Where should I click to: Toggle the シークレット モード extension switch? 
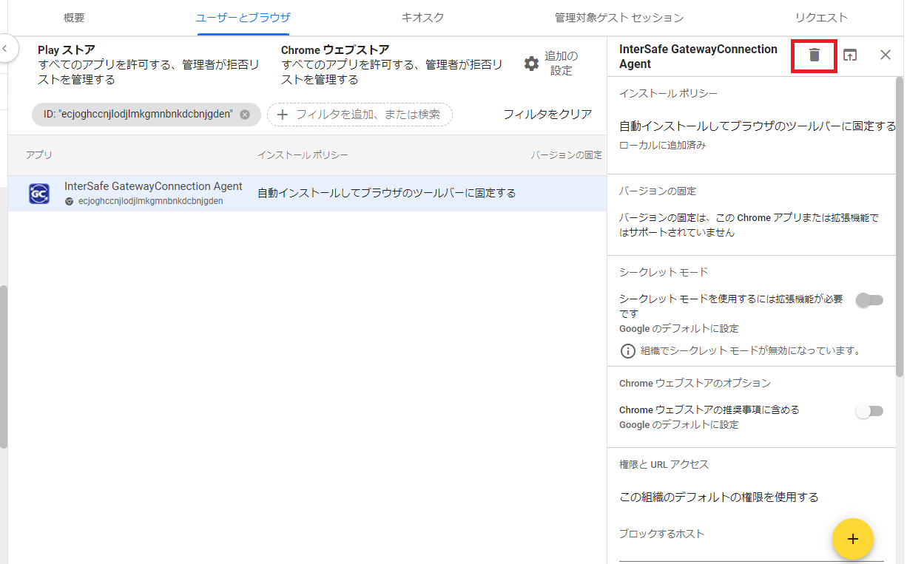(869, 300)
